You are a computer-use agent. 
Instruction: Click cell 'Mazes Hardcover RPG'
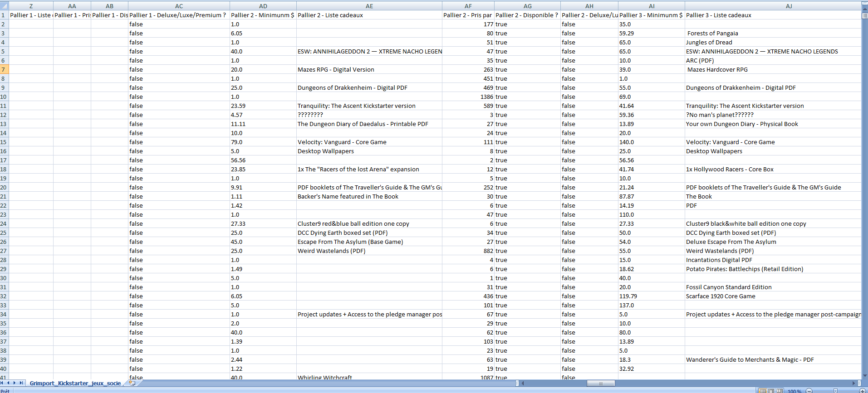pos(773,69)
